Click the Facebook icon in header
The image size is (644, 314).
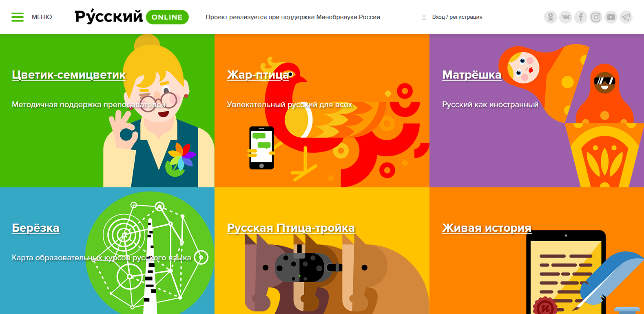pos(581,17)
